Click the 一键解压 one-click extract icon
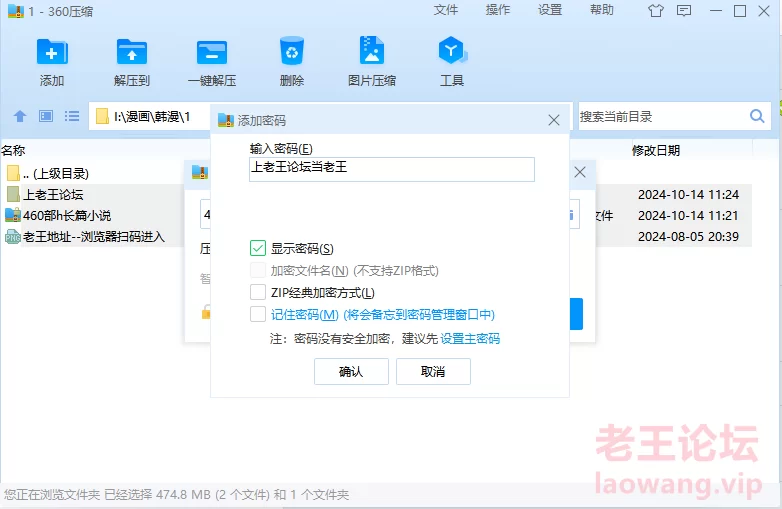Screen dimensions: 782x509 (212, 52)
